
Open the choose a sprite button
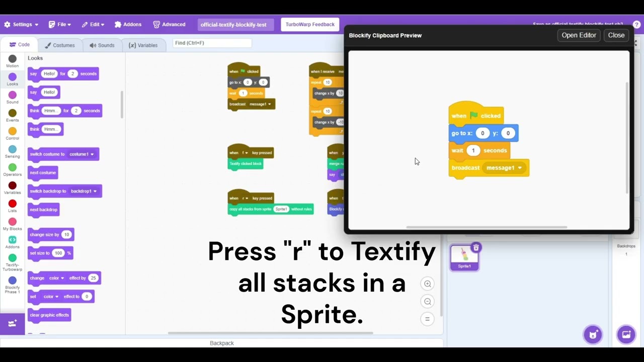(x=593, y=334)
